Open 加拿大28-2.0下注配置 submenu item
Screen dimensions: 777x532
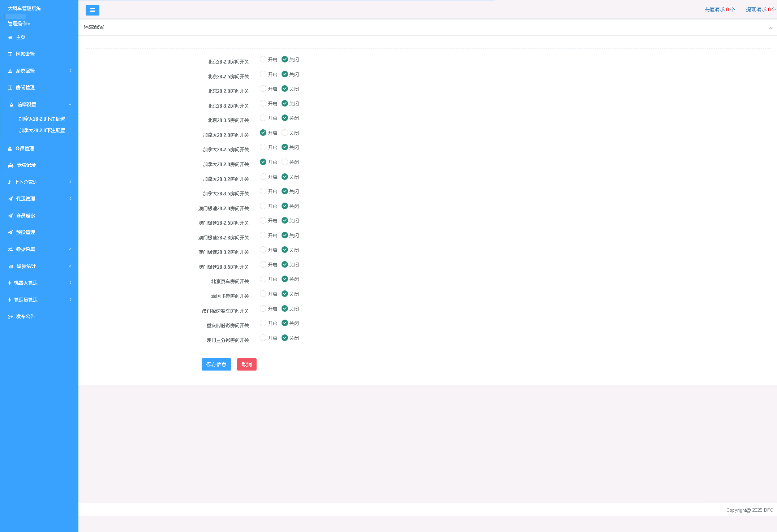(x=42, y=119)
